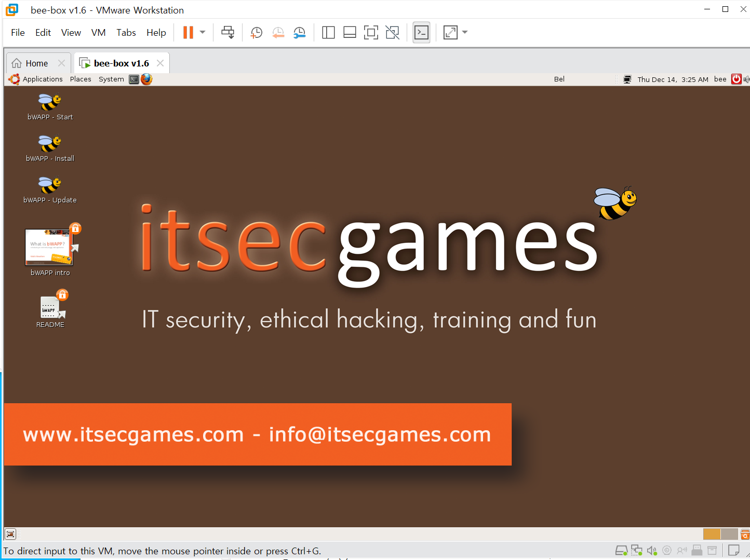Screen dimensions: 750x560
Task: Open the message log note icon
Action: [734, 550]
